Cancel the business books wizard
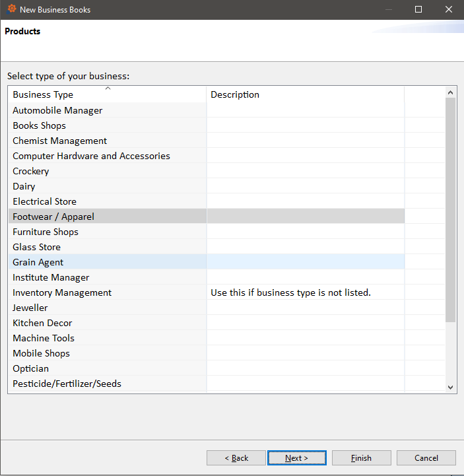The height and width of the screenshot is (476, 464). click(426, 458)
